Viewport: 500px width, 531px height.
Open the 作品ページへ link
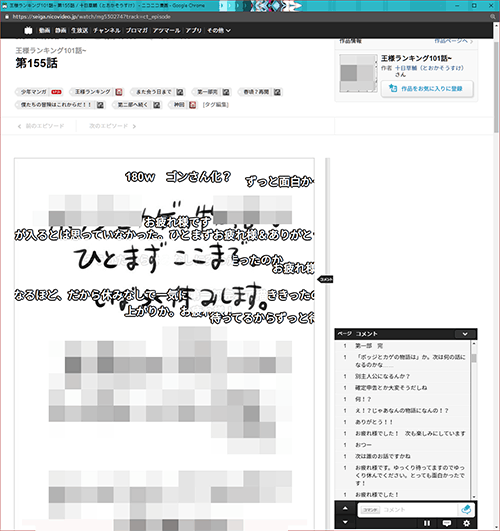454,41
